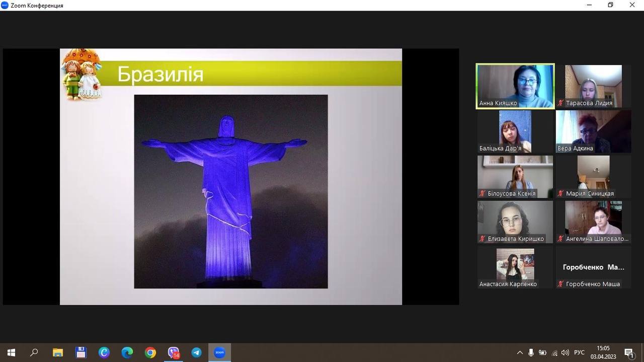
Task: Click muted mic icon by Елизавета Киришко
Action: click(x=482, y=239)
